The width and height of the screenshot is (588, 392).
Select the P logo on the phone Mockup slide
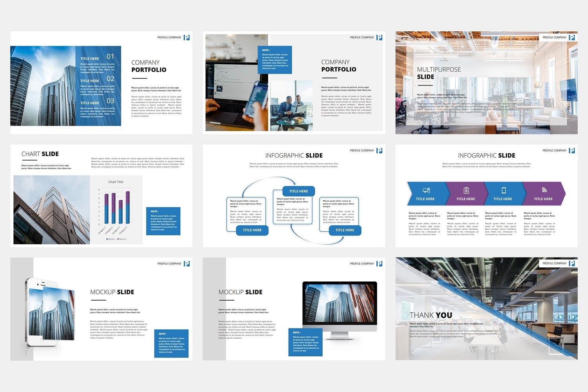tap(187, 263)
